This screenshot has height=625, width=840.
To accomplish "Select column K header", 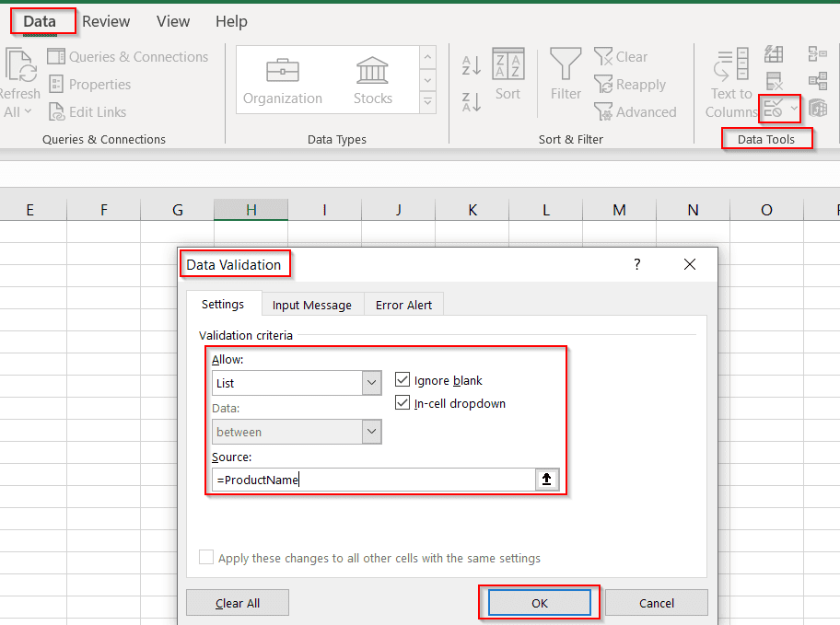I will tap(472, 210).
